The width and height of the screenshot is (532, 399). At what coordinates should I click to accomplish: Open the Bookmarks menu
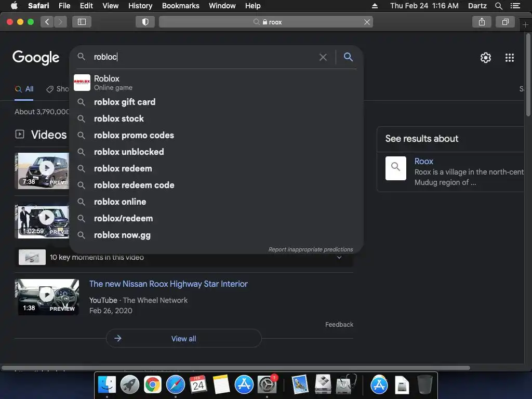pyautogui.click(x=180, y=6)
